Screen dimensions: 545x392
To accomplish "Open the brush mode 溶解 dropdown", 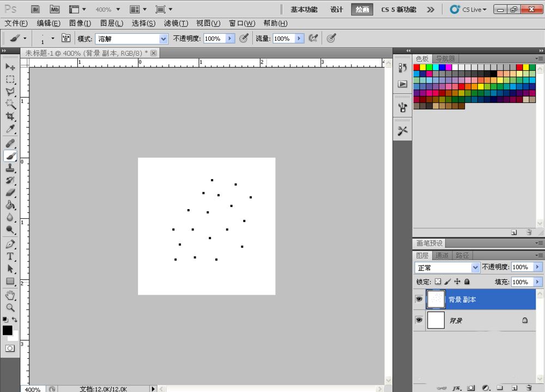I will point(163,39).
